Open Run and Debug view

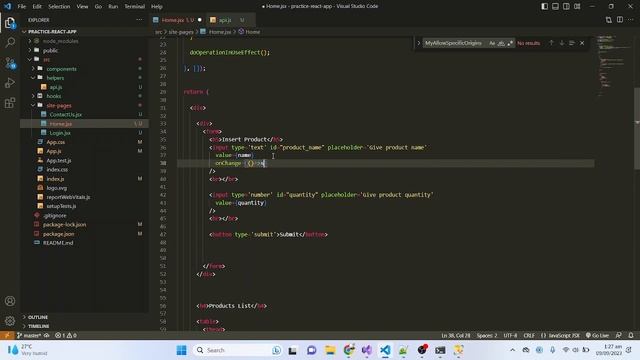(10, 83)
